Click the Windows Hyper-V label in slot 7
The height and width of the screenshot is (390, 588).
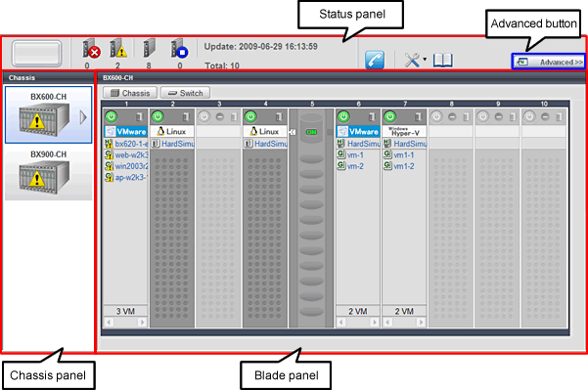click(405, 132)
